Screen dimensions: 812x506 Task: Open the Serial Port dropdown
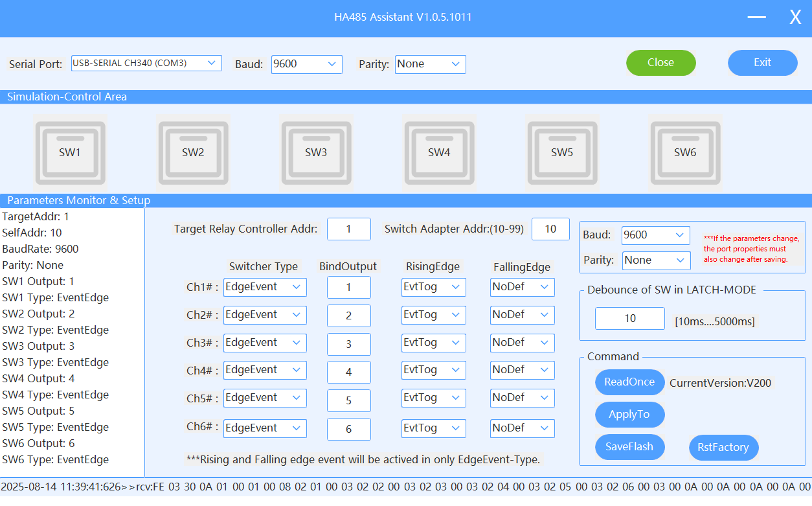pyautogui.click(x=146, y=63)
